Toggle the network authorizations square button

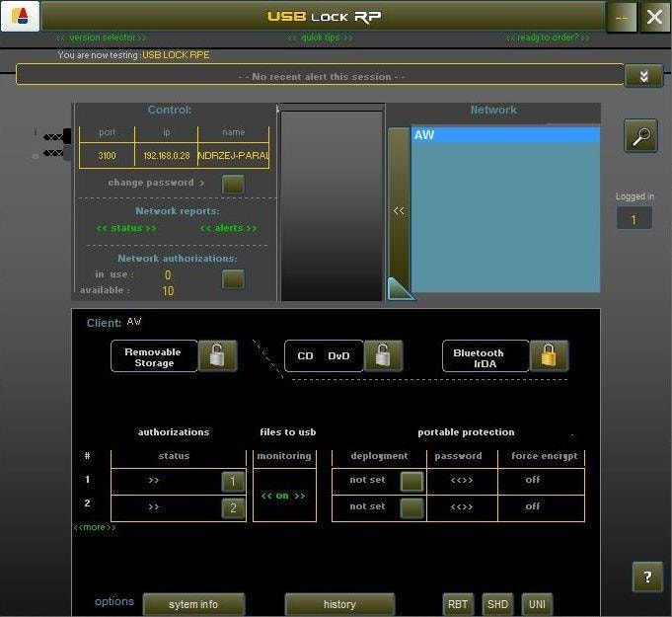pyautogui.click(x=233, y=279)
